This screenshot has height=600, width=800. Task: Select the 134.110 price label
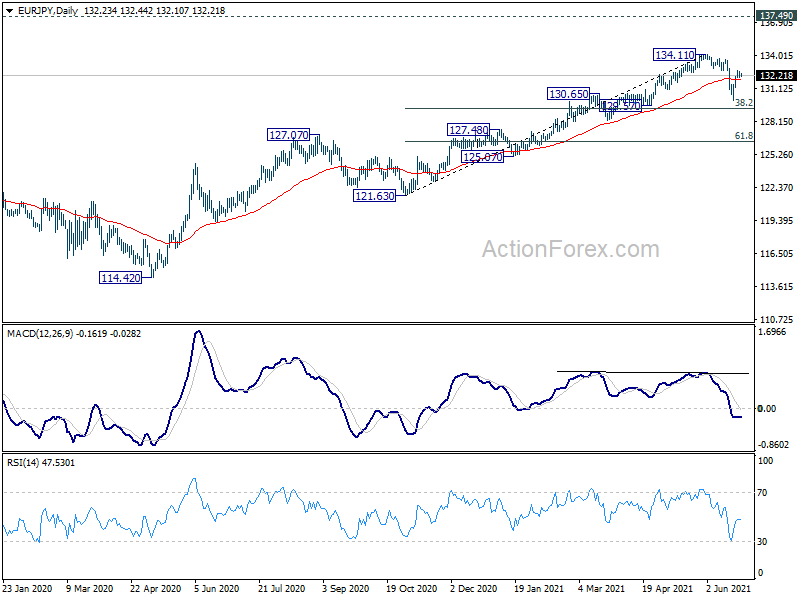tap(674, 55)
